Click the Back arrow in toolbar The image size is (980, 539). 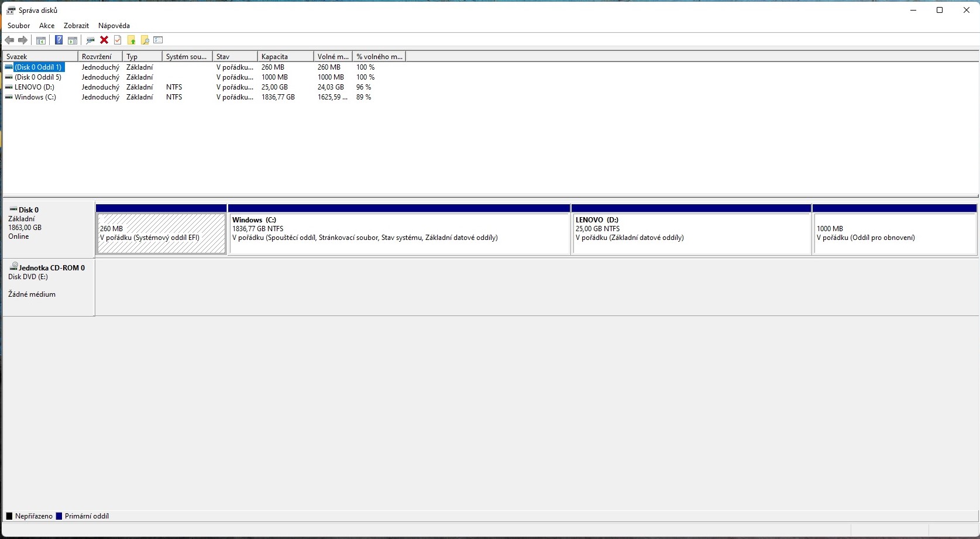click(x=9, y=40)
